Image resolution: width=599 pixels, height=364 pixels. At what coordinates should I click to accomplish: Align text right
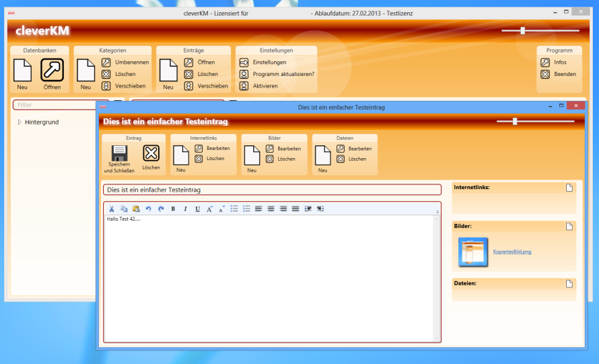(x=283, y=209)
